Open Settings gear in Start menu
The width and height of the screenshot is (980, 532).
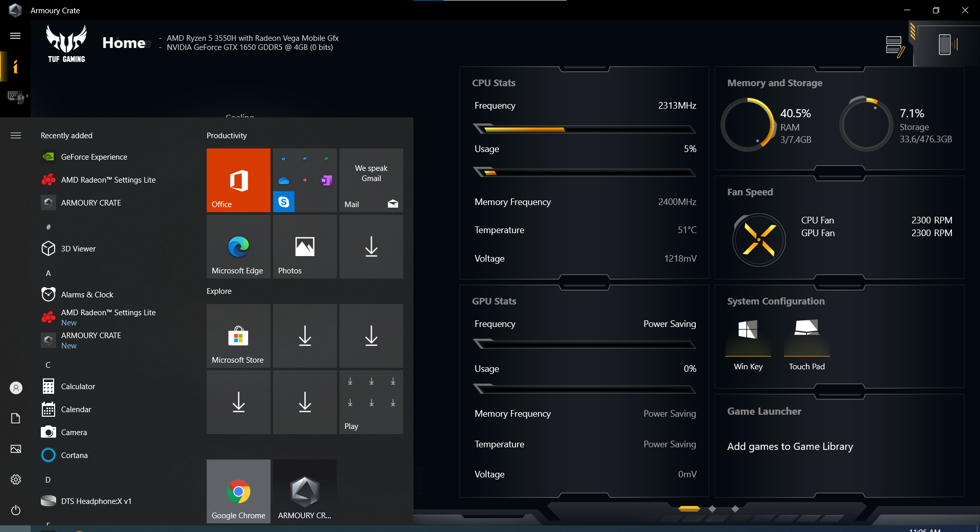16,479
